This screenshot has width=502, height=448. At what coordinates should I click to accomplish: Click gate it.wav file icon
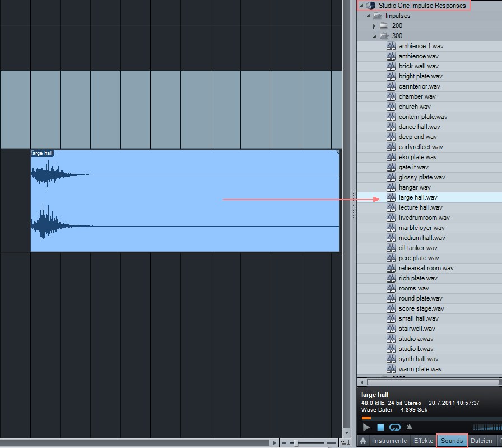tap(391, 167)
